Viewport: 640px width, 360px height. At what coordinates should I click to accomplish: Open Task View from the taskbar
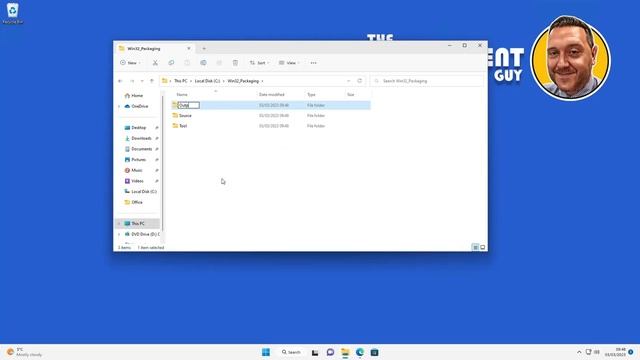coord(315,352)
